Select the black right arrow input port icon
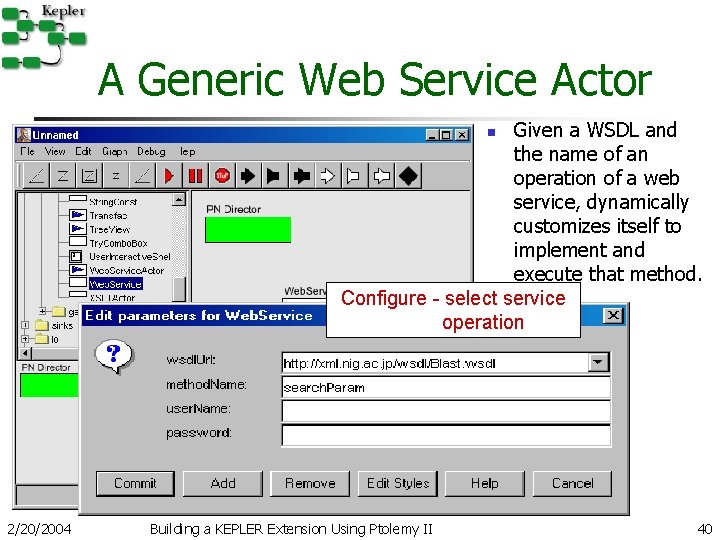Viewport: 720px width, 540px height. [x=248, y=176]
